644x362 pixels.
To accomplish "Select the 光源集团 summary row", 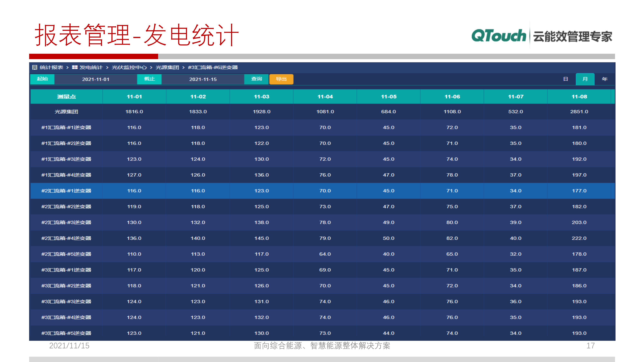I will tap(66, 112).
